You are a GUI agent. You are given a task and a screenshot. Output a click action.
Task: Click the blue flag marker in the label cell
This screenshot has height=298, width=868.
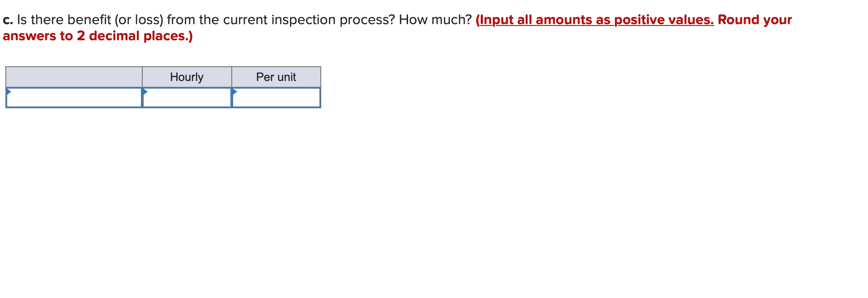tap(9, 92)
